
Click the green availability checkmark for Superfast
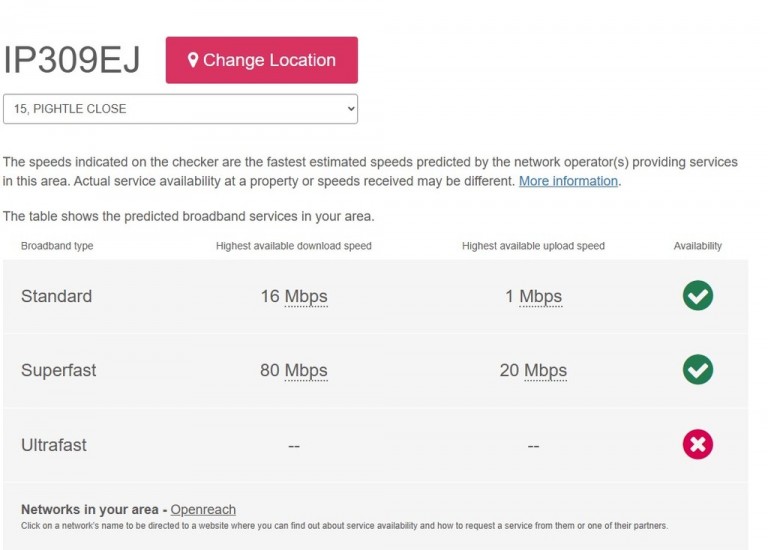(697, 369)
